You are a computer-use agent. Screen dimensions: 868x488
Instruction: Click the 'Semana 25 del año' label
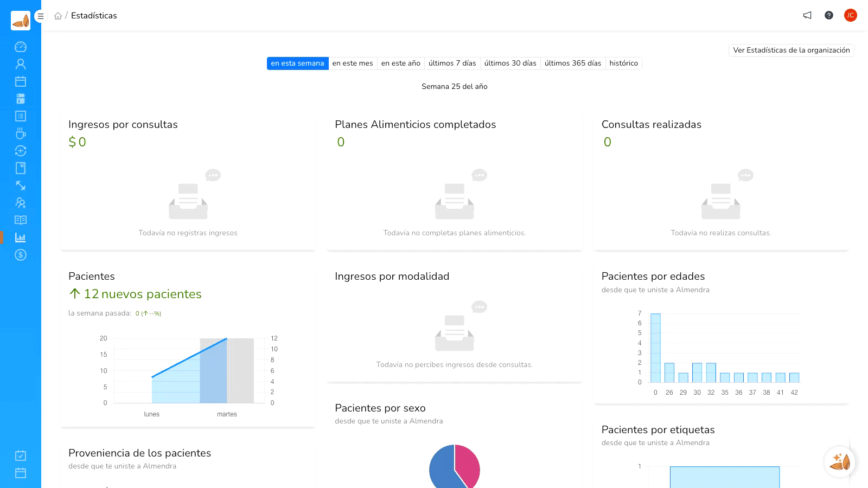(455, 86)
